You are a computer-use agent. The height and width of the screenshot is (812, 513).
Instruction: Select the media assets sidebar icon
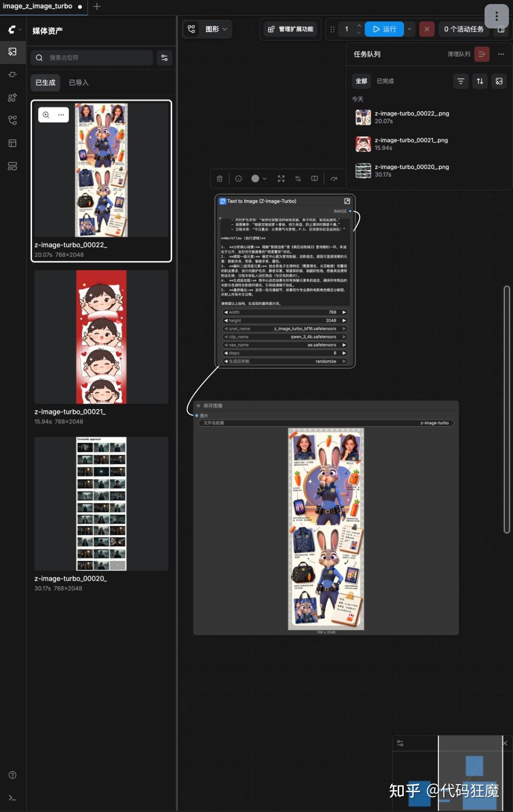click(13, 52)
